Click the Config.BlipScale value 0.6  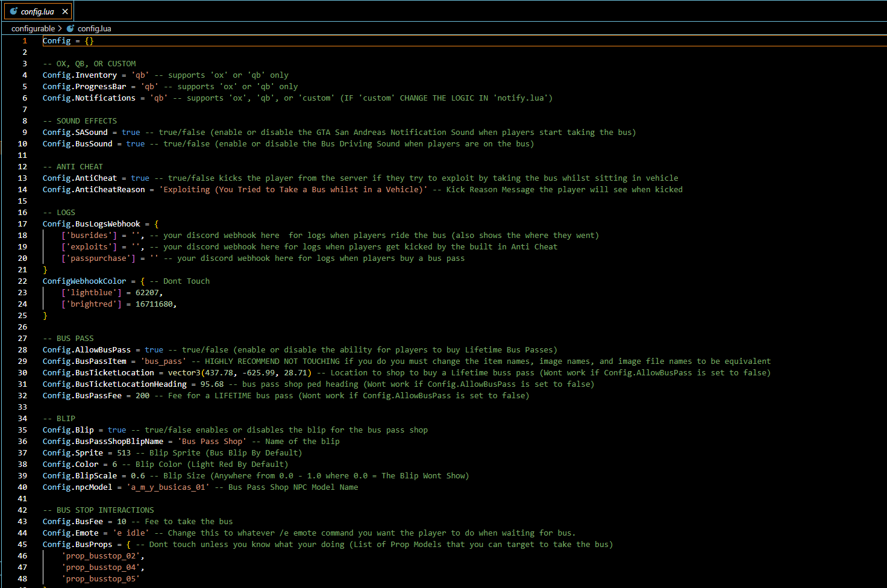click(138, 476)
